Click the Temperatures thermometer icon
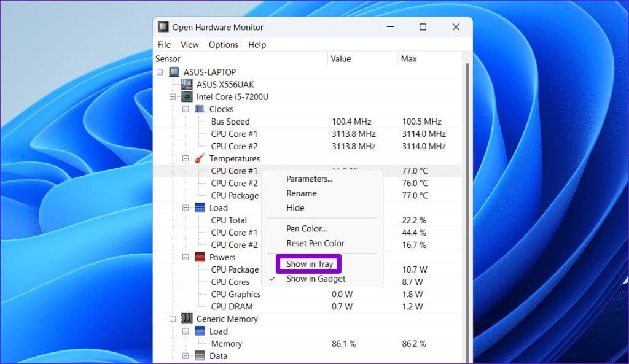Viewport: 629px width, 364px height. tap(200, 158)
